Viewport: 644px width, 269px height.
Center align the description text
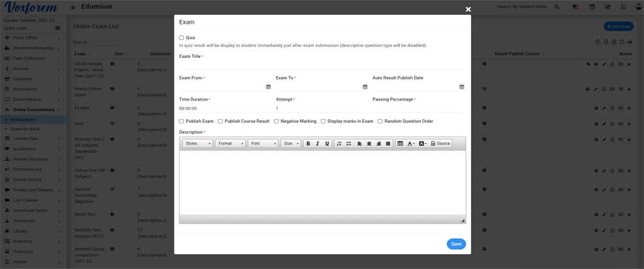[x=369, y=144]
